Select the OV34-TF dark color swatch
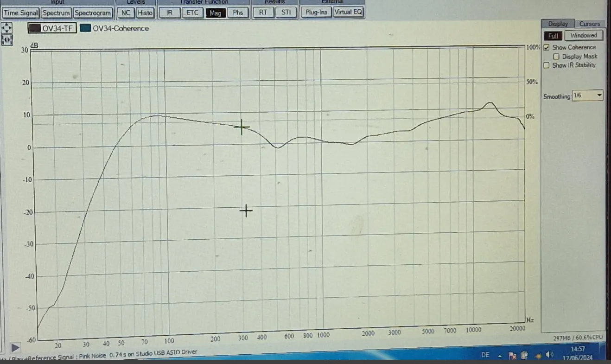Screen dimensions: 611x364 (x=34, y=28)
